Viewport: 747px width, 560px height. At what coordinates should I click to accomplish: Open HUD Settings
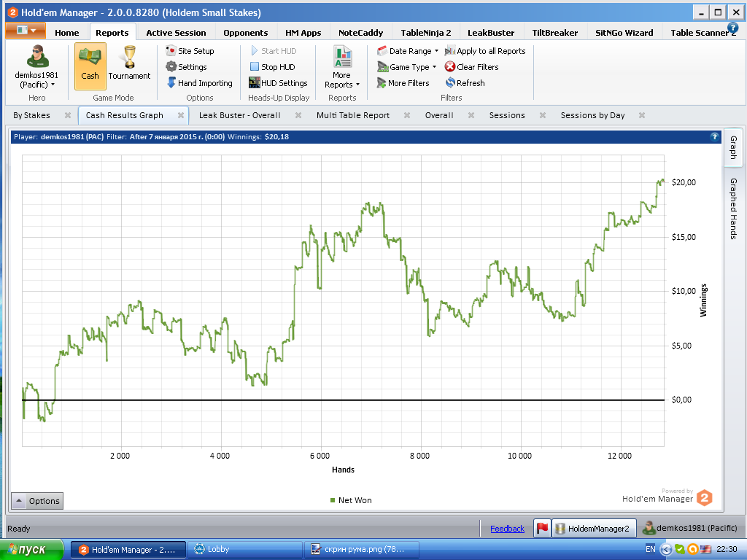point(278,83)
